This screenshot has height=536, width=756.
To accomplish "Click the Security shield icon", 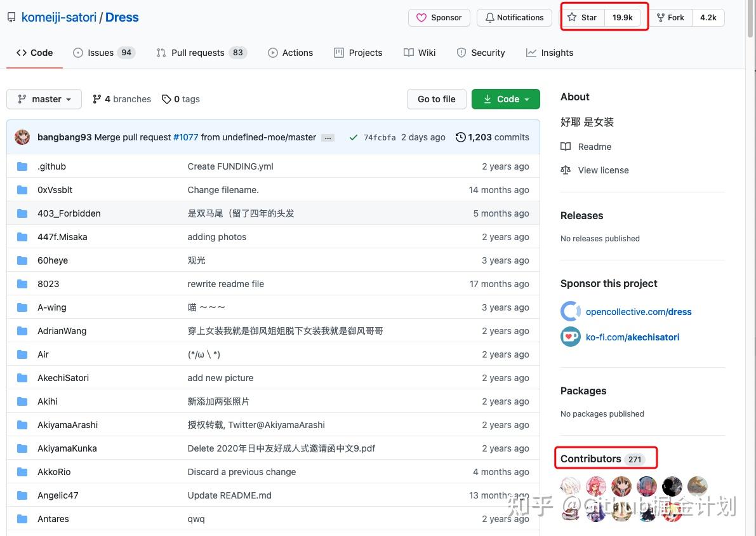I will 461,53.
